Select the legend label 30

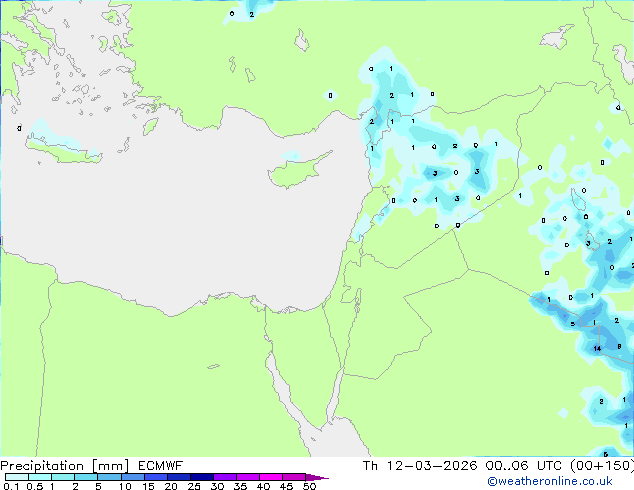pos(217,486)
